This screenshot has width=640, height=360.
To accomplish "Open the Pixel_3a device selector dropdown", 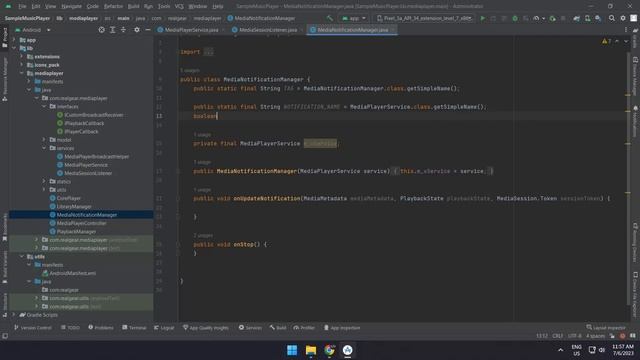I will pyautogui.click(x=424, y=18).
